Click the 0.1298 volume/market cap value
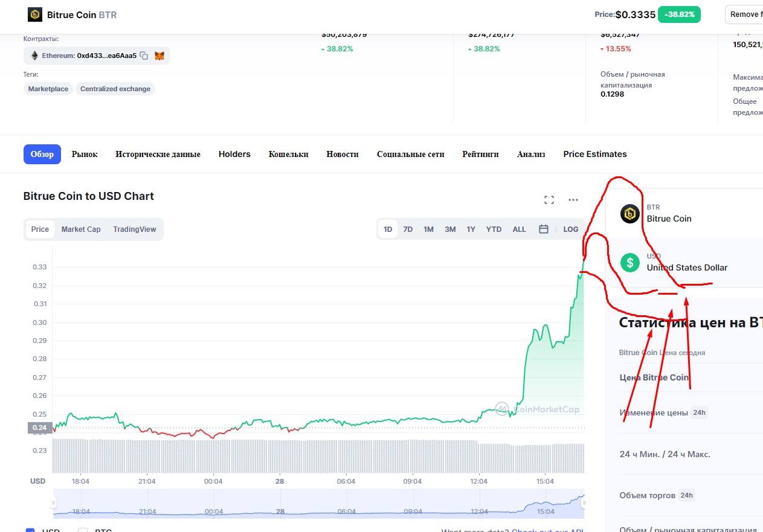This screenshot has height=532, width=763. (612, 94)
